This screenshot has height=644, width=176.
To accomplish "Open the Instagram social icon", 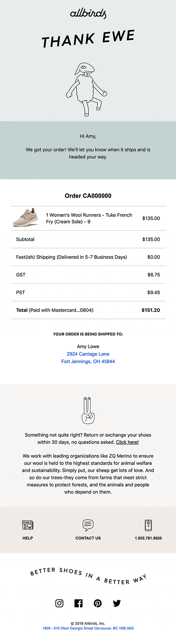I will [x=59, y=603].
